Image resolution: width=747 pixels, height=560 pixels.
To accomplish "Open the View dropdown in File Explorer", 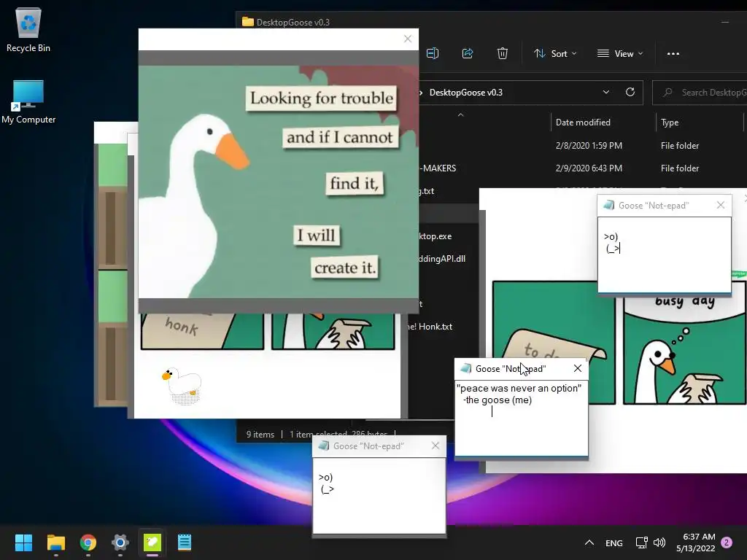I will (x=620, y=54).
